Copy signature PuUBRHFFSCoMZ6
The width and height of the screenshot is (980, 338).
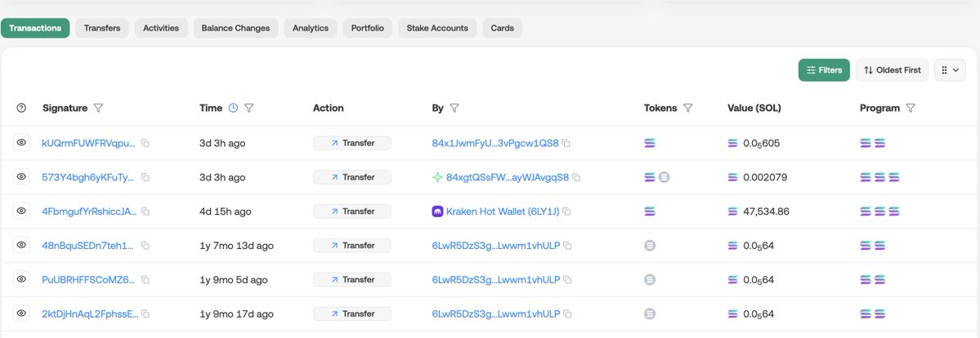tap(145, 280)
